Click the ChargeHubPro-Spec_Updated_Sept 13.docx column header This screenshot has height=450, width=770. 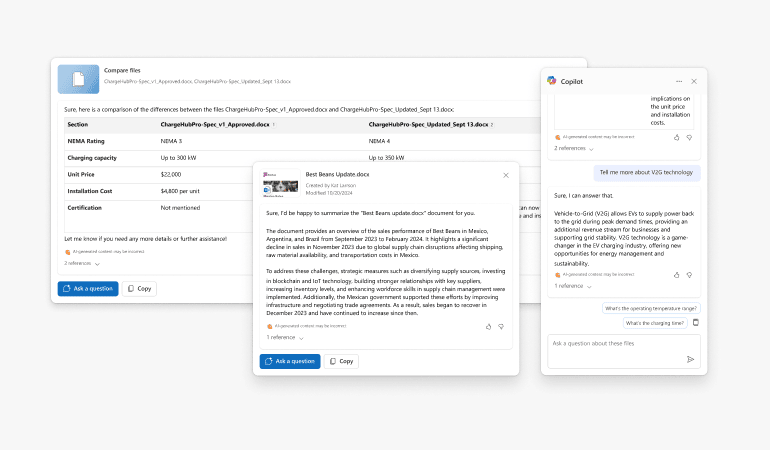428,125
